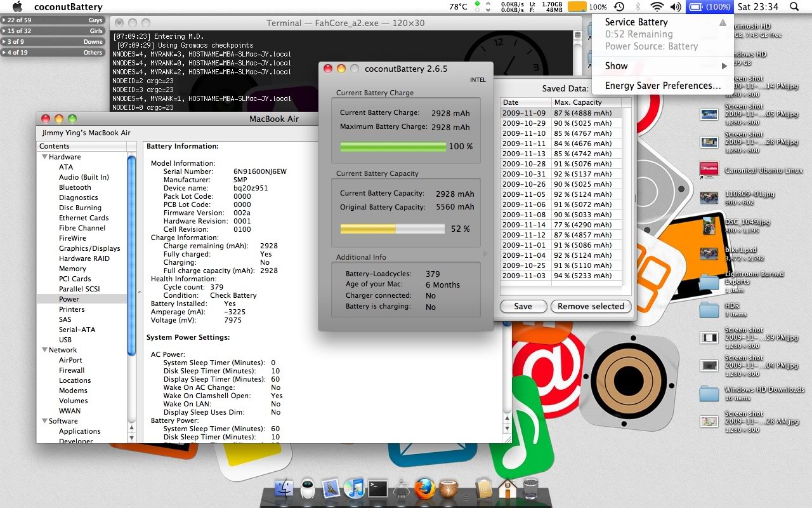
Task: Toggle coconutBattery saved data drawer triangle
Action: [486, 253]
